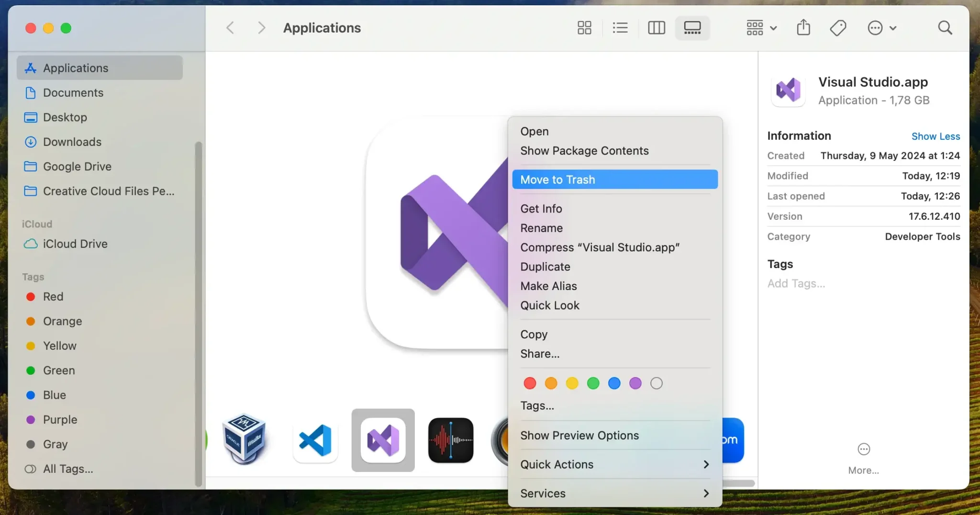The width and height of the screenshot is (980, 515).
Task: Open the Group By dropdown in toolbar
Action: 761,28
